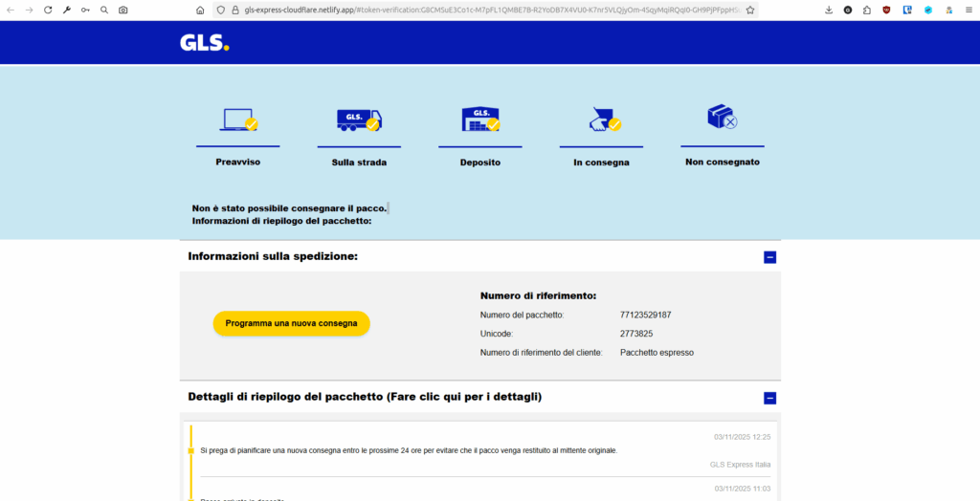Open the screenshot camera tool in toolbar

pos(122,10)
